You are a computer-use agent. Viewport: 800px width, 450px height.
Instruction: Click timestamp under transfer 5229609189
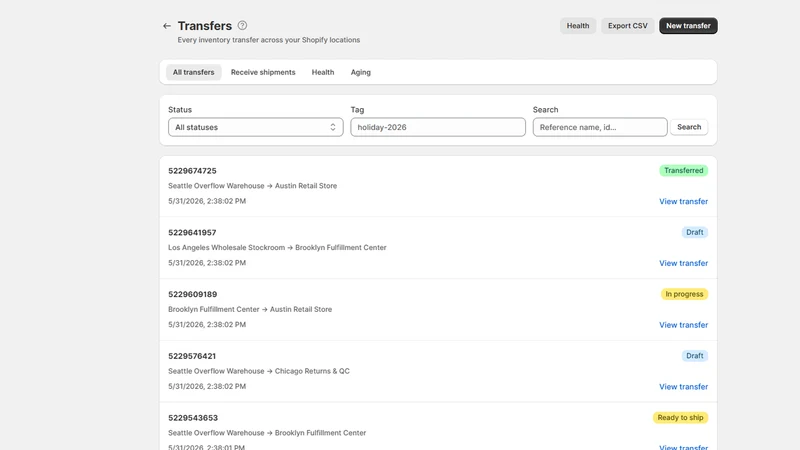coord(207,324)
